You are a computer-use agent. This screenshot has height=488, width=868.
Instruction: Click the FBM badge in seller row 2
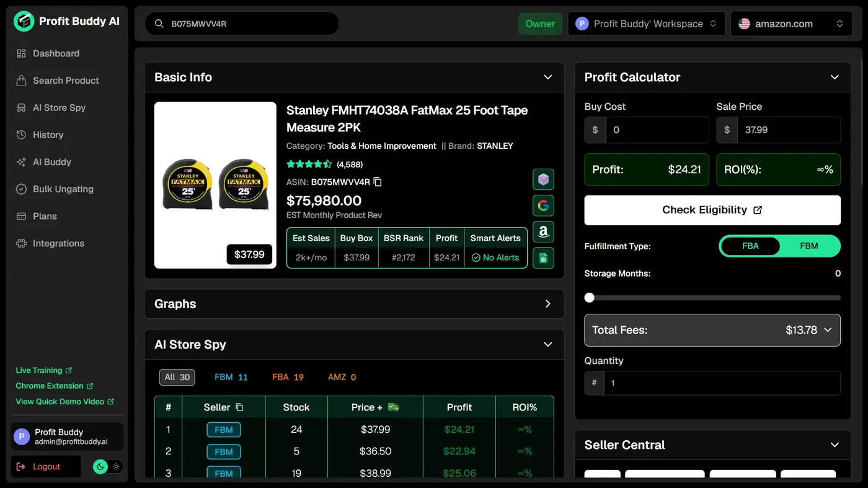pos(223,452)
